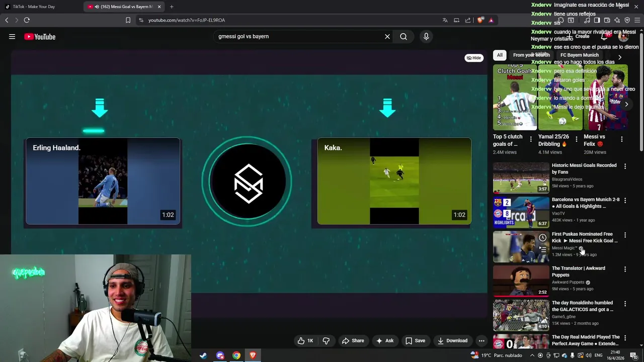Screen dimensions: 644x362
Task: Run the search with the magnifier button
Action: click(404, 37)
